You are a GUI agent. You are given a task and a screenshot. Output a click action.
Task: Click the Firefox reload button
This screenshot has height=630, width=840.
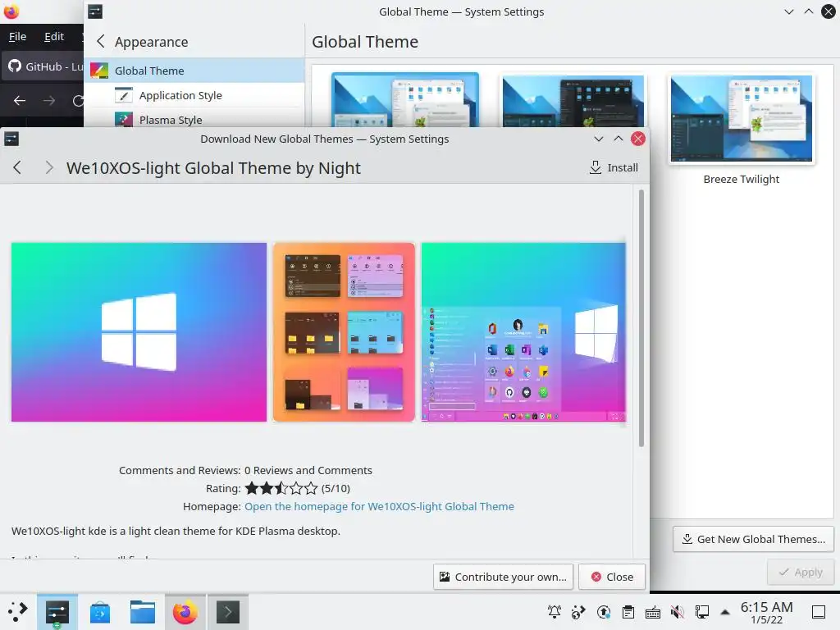click(x=78, y=101)
